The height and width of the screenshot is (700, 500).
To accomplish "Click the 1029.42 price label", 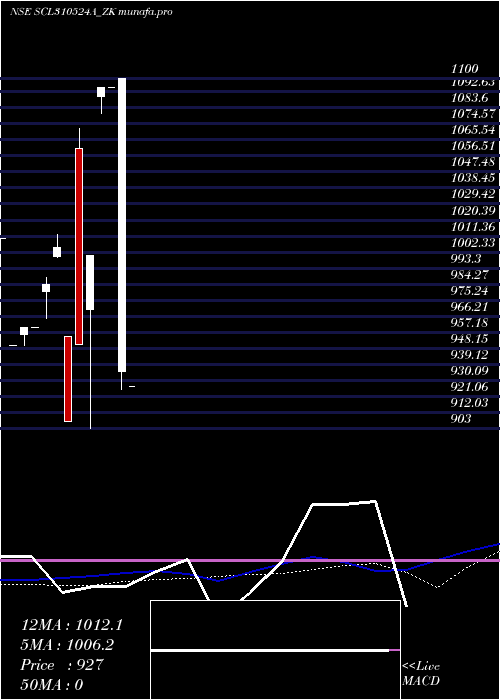I will (473, 194).
